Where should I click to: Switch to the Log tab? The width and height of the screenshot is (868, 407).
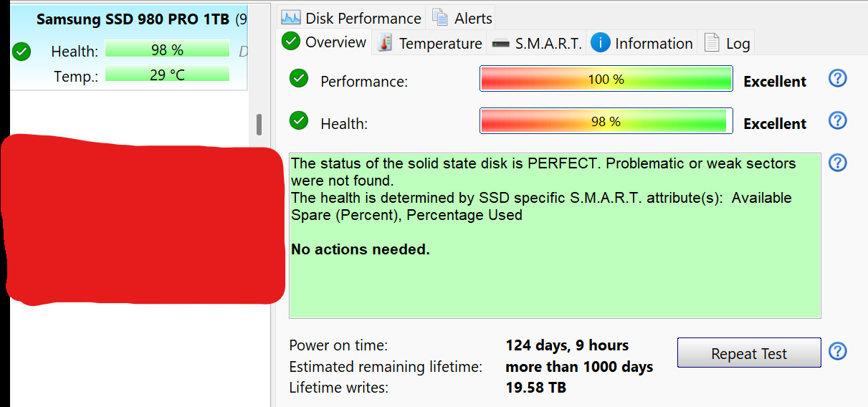(x=728, y=44)
